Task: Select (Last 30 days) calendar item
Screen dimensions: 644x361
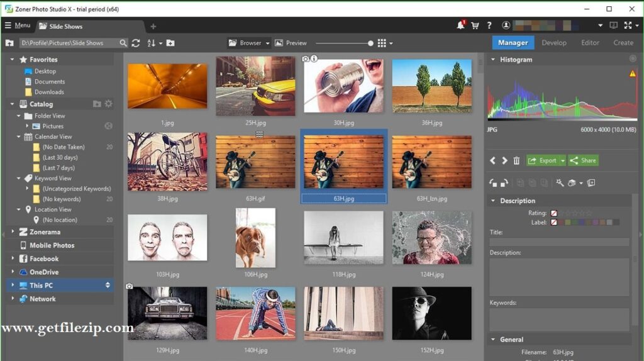Action: [x=60, y=157]
